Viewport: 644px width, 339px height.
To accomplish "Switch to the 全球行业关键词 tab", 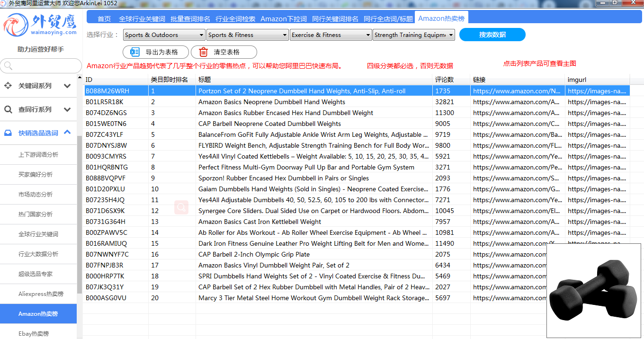I will [x=142, y=19].
